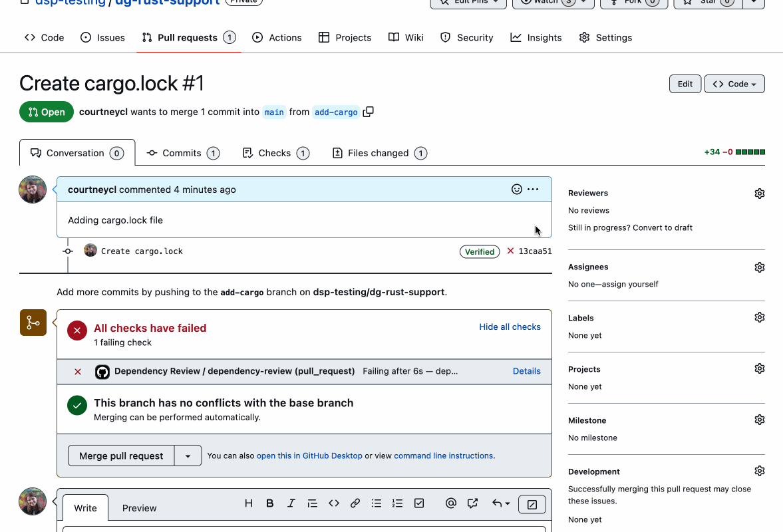Add a task list in the editor
This screenshot has width=783, height=532.
click(419, 503)
